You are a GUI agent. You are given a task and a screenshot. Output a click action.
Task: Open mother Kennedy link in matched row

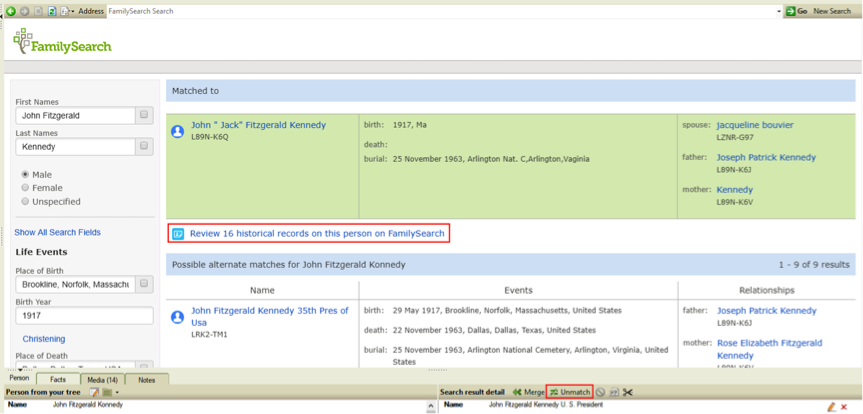(x=735, y=190)
